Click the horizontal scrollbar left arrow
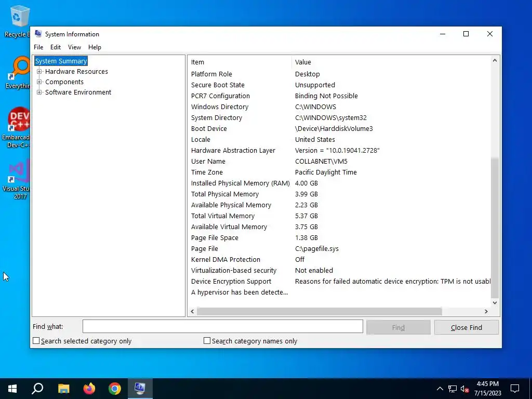This screenshot has width=532, height=399. click(192, 311)
